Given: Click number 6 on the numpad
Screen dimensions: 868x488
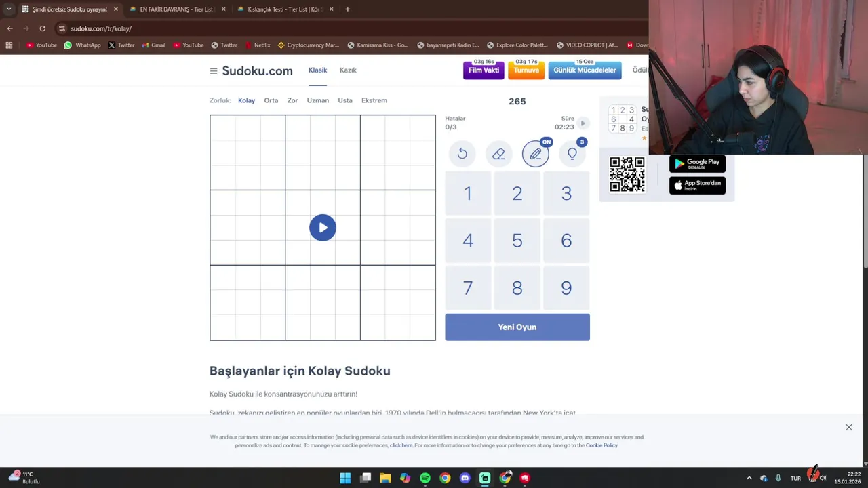Looking at the screenshot, I should [x=566, y=241].
